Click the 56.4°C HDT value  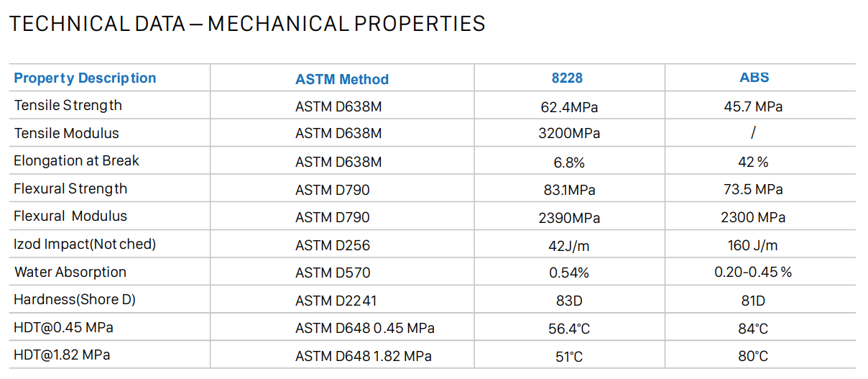pos(569,329)
